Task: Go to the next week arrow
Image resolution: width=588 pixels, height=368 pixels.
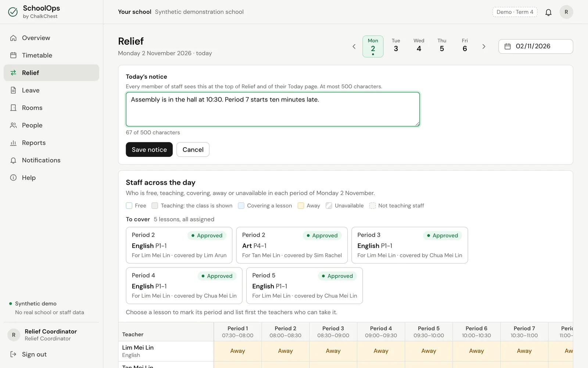Action: point(484,46)
